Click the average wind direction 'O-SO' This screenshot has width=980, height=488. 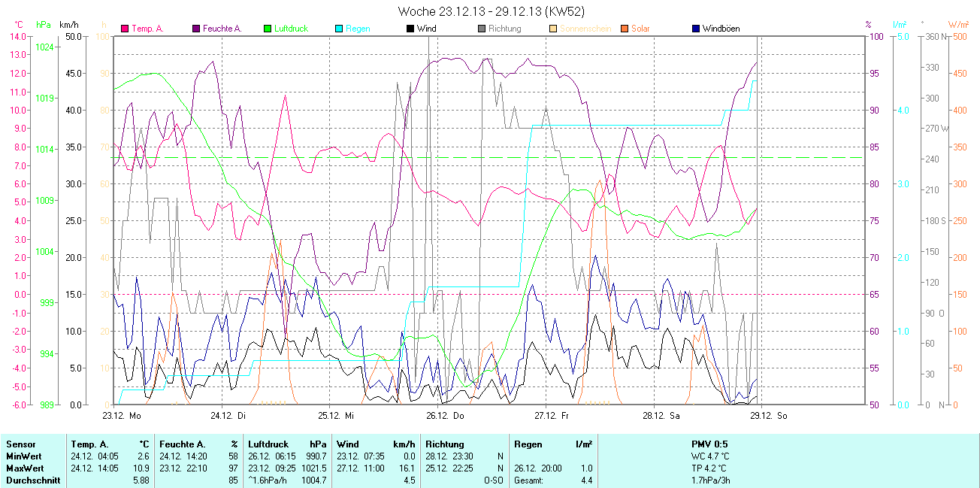tap(493, 480)
